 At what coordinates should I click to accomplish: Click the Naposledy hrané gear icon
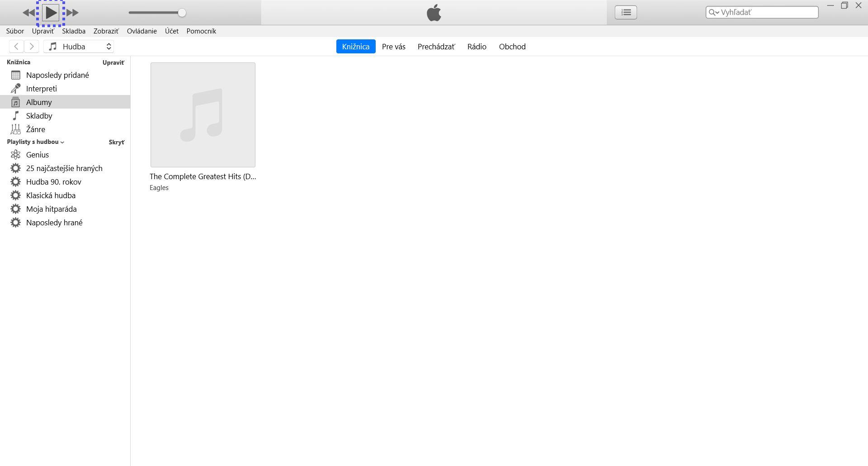(x=16, y=223)
